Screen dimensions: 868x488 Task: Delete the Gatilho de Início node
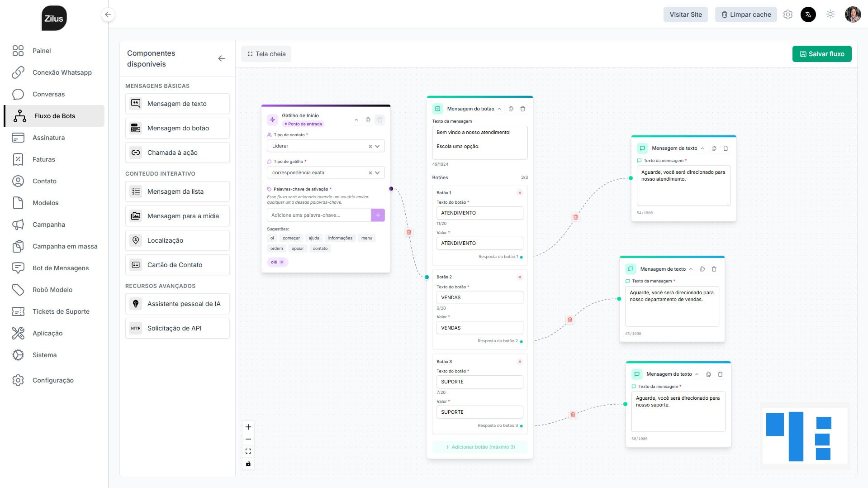click(x=379, y=120)
